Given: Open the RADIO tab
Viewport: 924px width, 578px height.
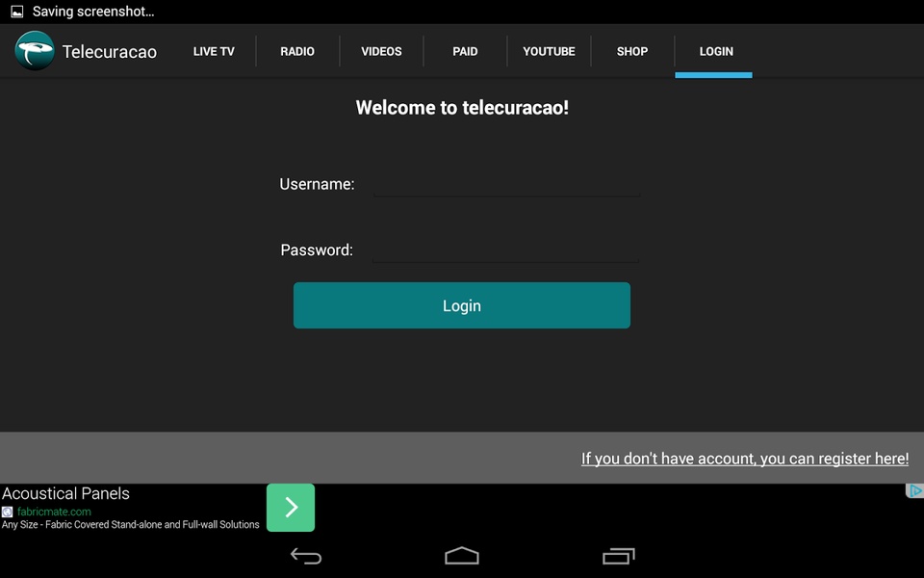Looking at the screenshot, I should tap(297, 51).
